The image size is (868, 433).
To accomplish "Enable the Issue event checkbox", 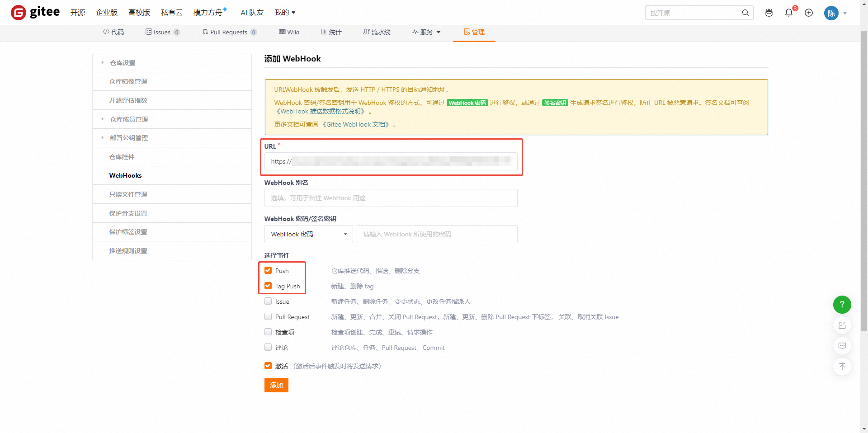I will (268, 301).
